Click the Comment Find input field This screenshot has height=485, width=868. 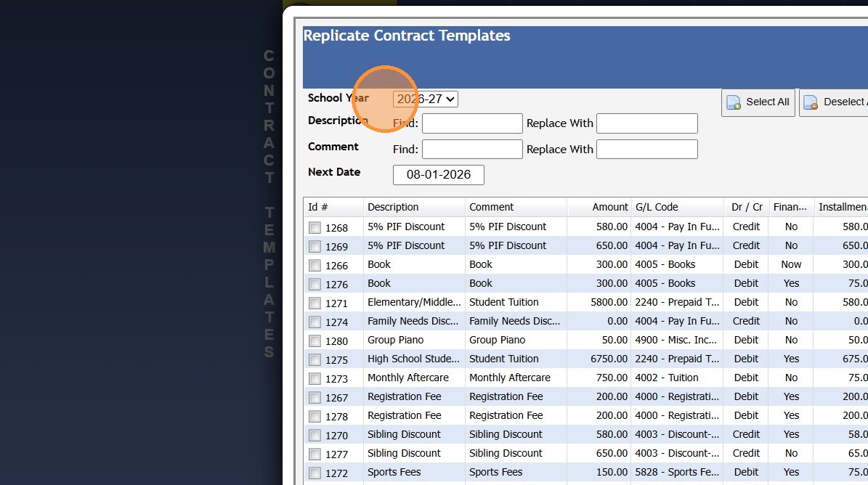pyautogui.click(x=472, y=150)
